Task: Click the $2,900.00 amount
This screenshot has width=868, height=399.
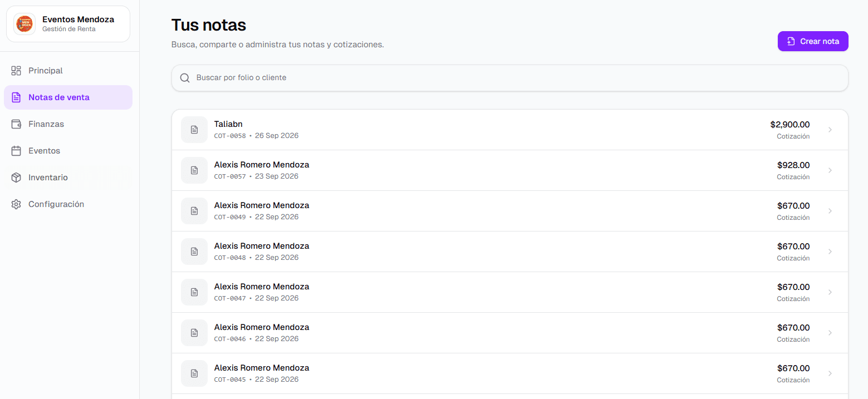Action: (x=790, y=125)
